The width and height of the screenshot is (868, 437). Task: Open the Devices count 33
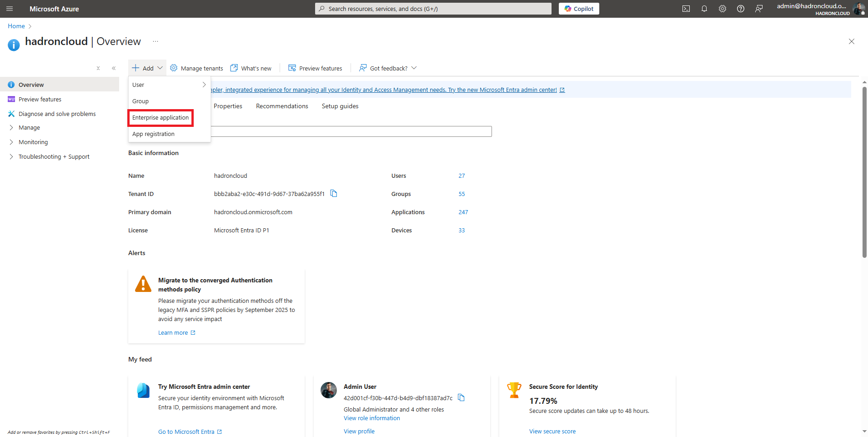pos(462,231)
